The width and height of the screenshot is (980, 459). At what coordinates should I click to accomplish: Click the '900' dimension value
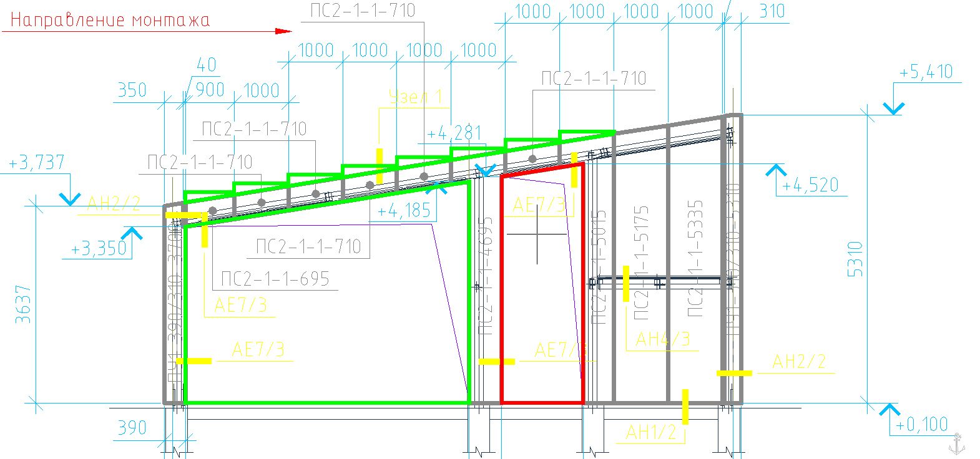[210, 90]
